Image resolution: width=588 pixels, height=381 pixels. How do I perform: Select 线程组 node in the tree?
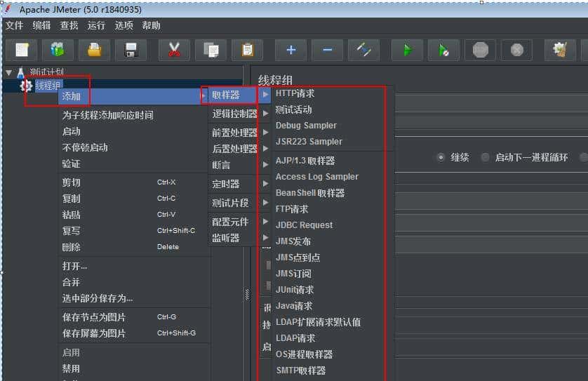click(x=48, y=86)
